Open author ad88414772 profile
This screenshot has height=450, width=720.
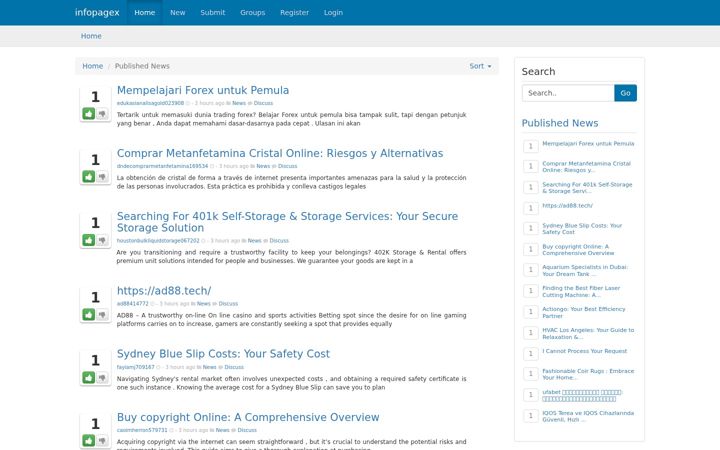pos(132,304)
